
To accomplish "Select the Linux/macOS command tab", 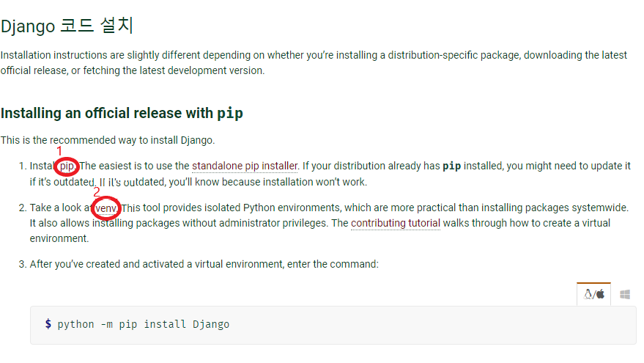I will tap(593, 294).
